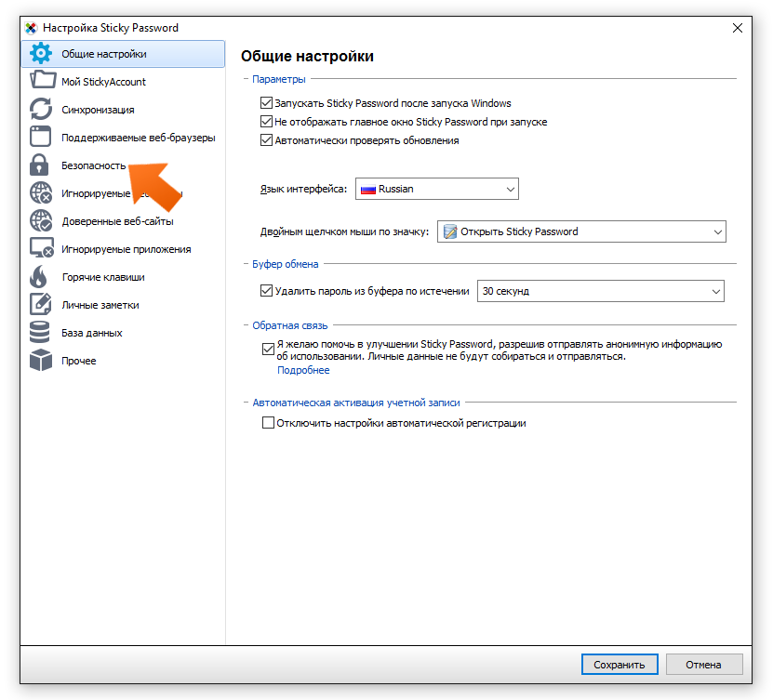The image size is (773, 700).
Task: Click the Sticky Password logo in the title bar
Action: coord(31,28)
